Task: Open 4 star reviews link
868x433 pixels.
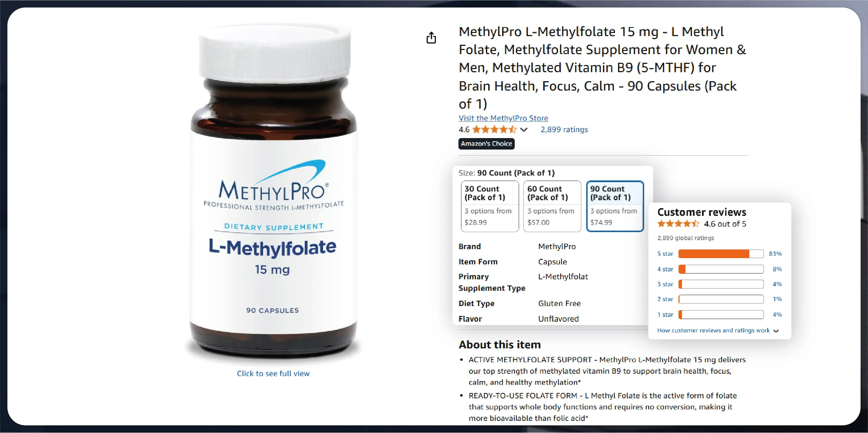Action: (x=665, y=269)
